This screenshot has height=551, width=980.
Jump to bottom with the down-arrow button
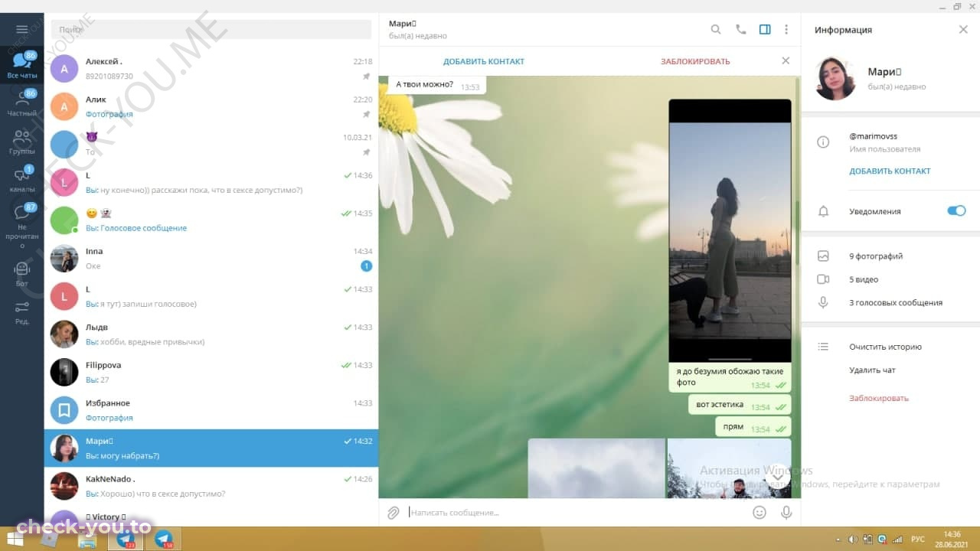coord(777,476)
